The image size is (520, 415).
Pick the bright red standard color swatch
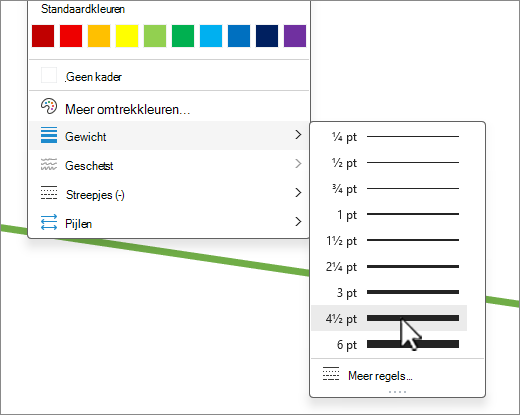pyautogui.click(x=71, y=36)
